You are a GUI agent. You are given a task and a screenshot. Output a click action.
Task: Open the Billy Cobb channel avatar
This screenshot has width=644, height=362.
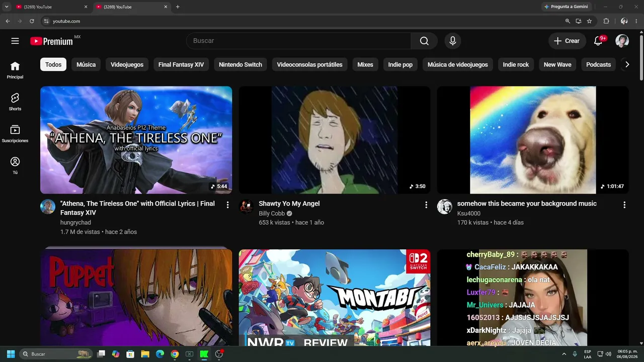pyautogui.click(x=246, y=207)
